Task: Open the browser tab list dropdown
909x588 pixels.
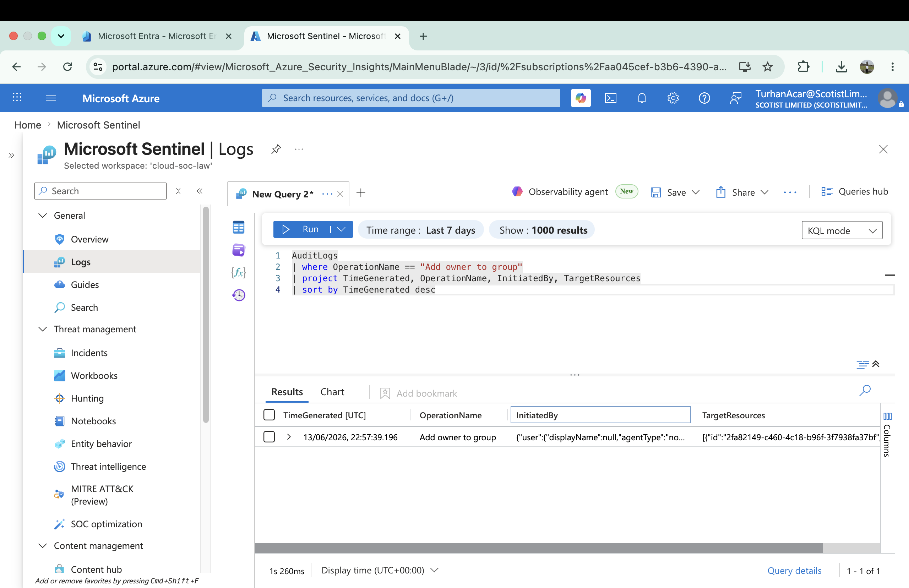Action: 61,36
